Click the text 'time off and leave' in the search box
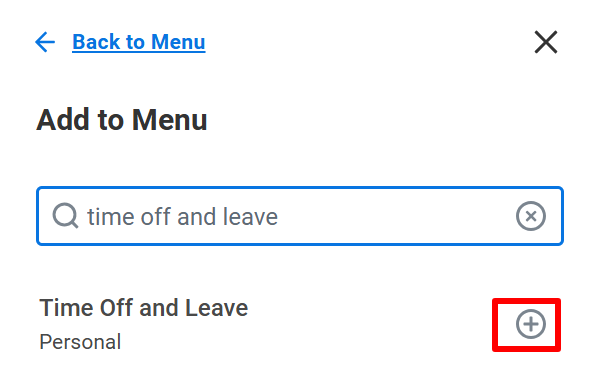 point(183,217)
